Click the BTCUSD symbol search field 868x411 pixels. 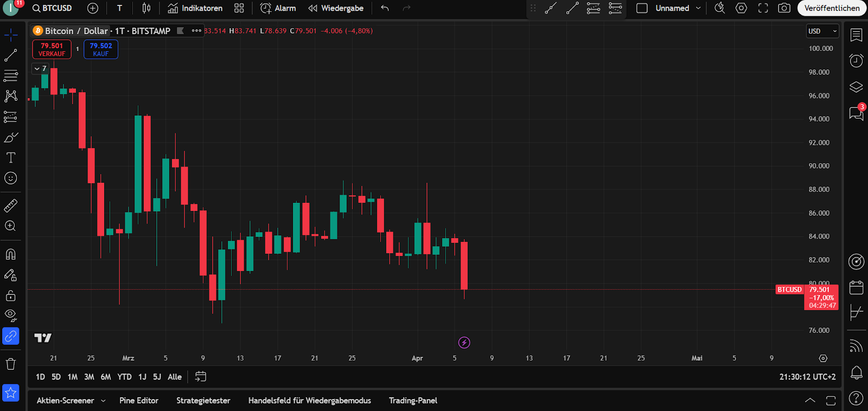pos(53,8)
